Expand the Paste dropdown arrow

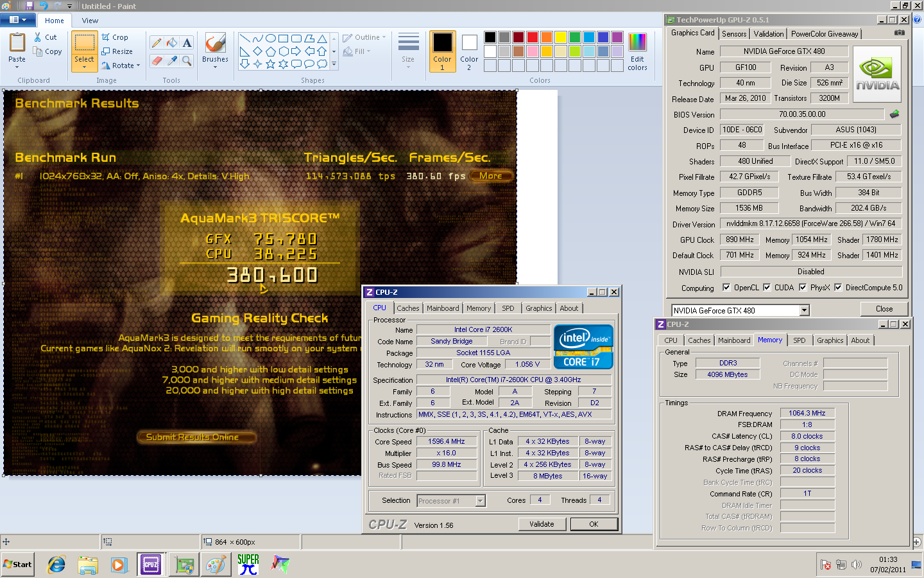pyautogui.click(x=17, y=67)
